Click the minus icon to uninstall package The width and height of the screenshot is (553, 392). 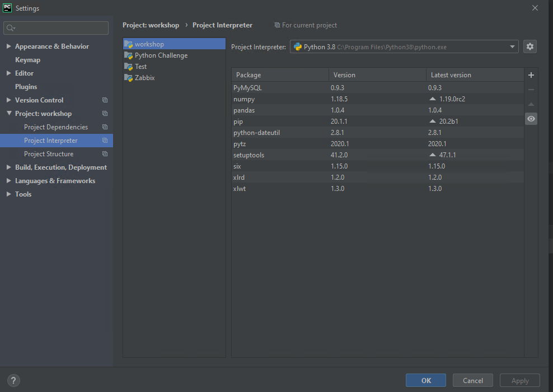531,90
